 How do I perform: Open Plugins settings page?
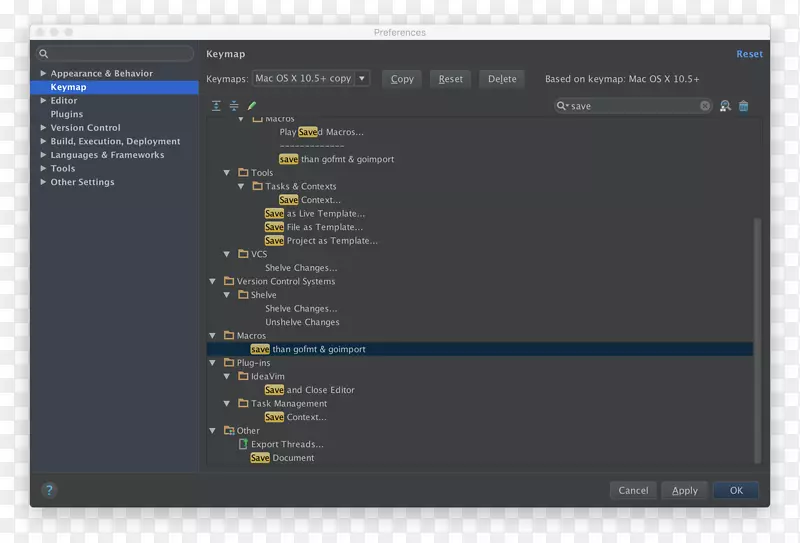coord(66,114)
